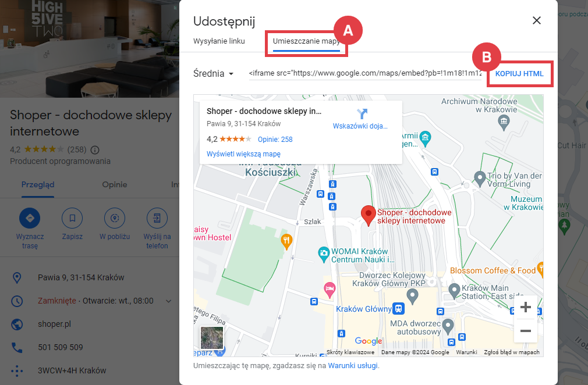Click the iframe embed code field

coord(365,73)
